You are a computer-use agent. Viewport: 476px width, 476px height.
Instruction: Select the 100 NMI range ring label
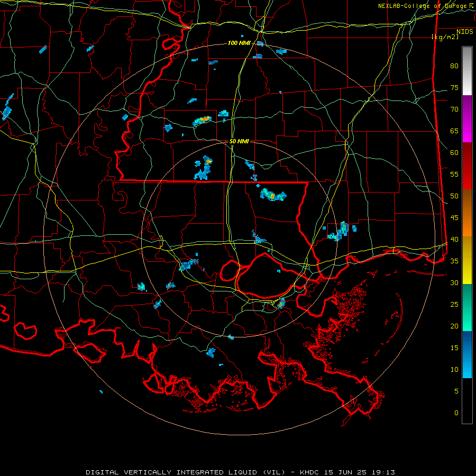pyautogui.click(x=239, y=43)
